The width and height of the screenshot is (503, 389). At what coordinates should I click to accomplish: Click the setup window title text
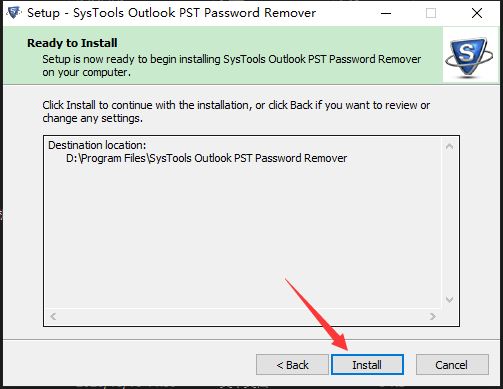point(171,13)
